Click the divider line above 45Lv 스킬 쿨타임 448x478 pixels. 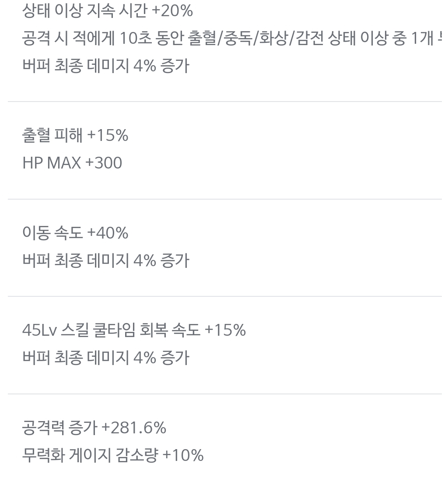(224, 296)
